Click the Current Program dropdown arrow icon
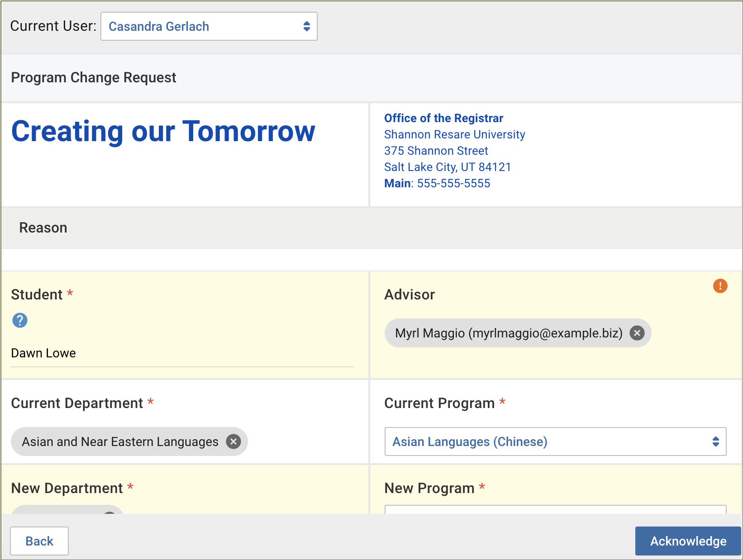The image size is (743, 560). pos(716,442)
